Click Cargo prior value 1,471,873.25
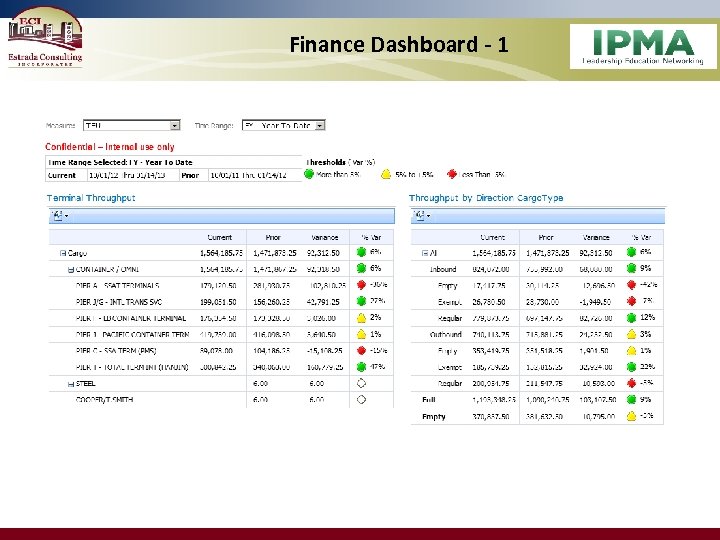Viewport: 720px width, 540px height. coord(275,253)
